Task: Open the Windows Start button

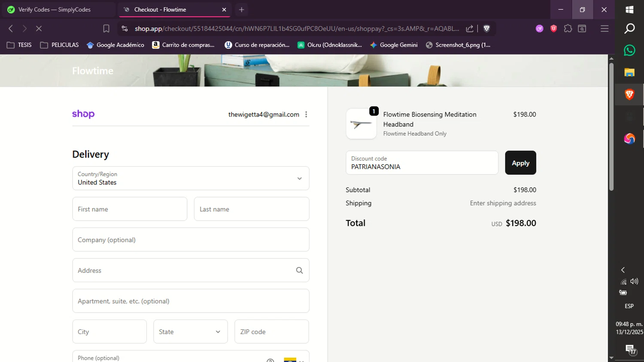Action: (629, 9)
